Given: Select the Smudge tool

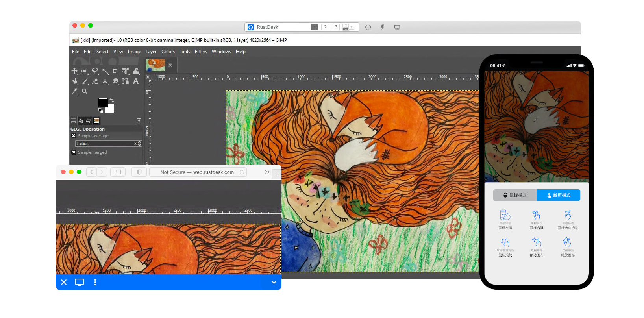Looking at the screenshot, I should [x=115, y=81].
